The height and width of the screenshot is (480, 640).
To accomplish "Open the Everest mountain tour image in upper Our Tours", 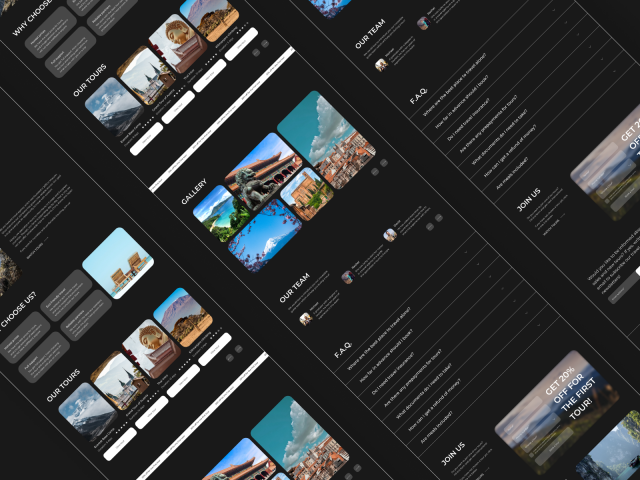I will pos(114,107).
